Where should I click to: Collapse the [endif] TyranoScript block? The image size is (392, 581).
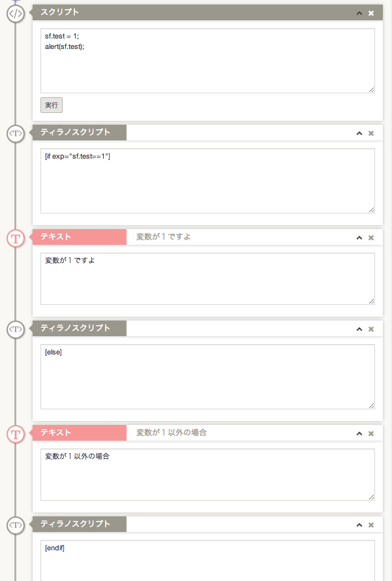tap(359, 525)
